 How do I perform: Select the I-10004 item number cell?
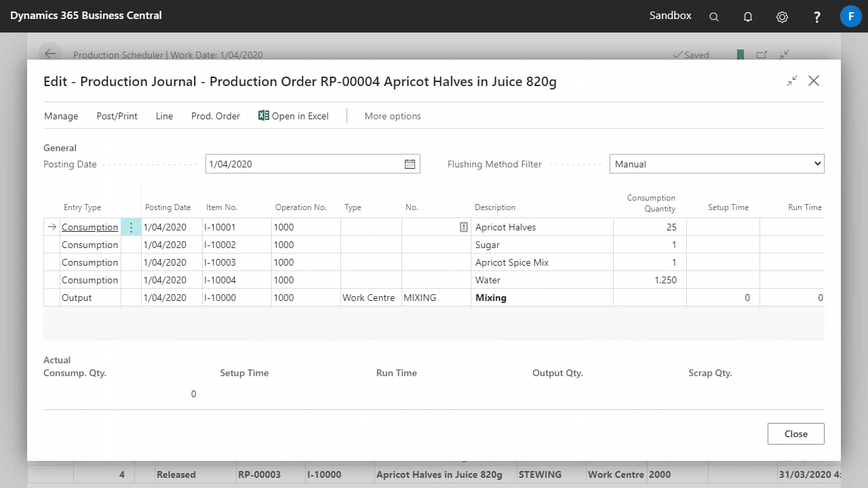coord(237,280)
